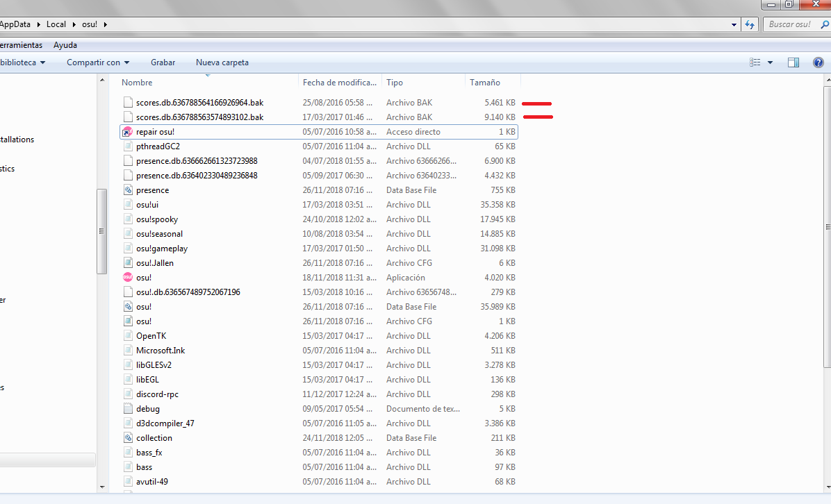Click the Acceso directo type cell
The image size is (831, 504).
(413, 132)
